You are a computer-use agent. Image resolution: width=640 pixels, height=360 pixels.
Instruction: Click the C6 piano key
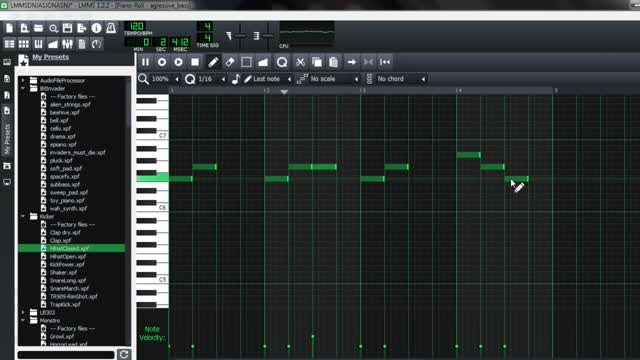coord(152,209)
